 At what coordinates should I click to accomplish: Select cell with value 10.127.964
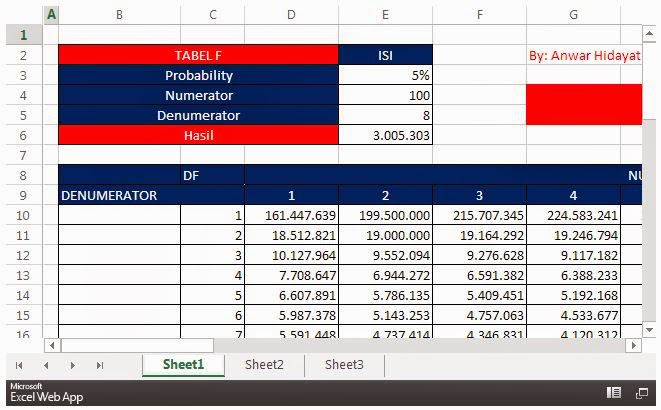291,255
